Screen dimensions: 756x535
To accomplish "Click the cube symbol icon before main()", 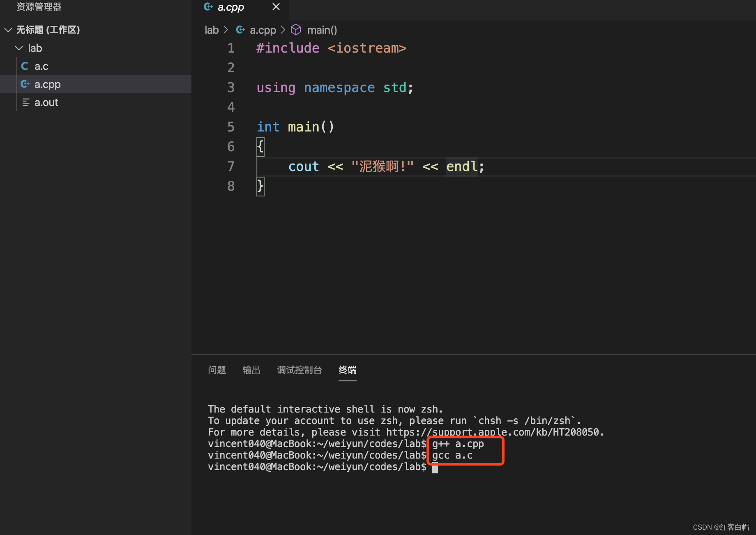I will click(x=296, y=30).
